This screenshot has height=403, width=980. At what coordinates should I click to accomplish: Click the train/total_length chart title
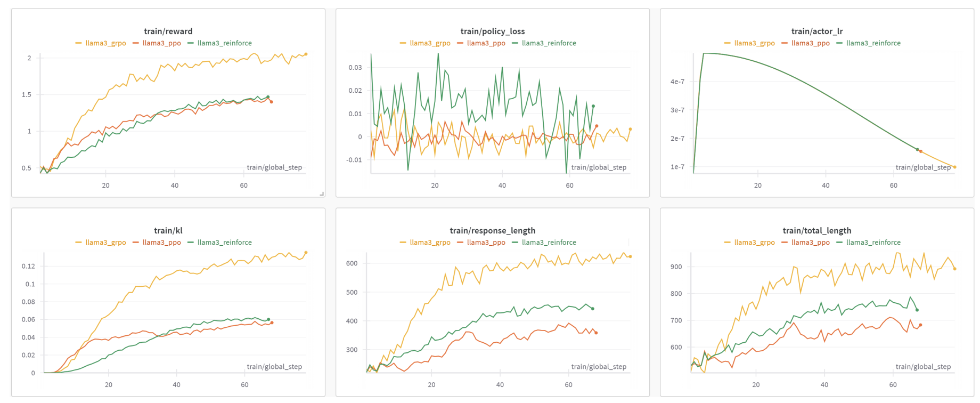click(817, 231)
